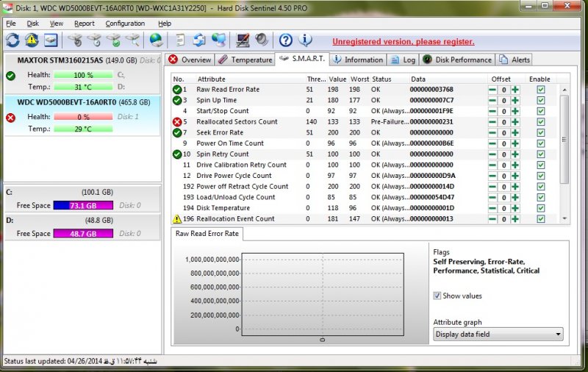
Task: Click the blue info bubble icon
Action: click(x=305, y=40)
